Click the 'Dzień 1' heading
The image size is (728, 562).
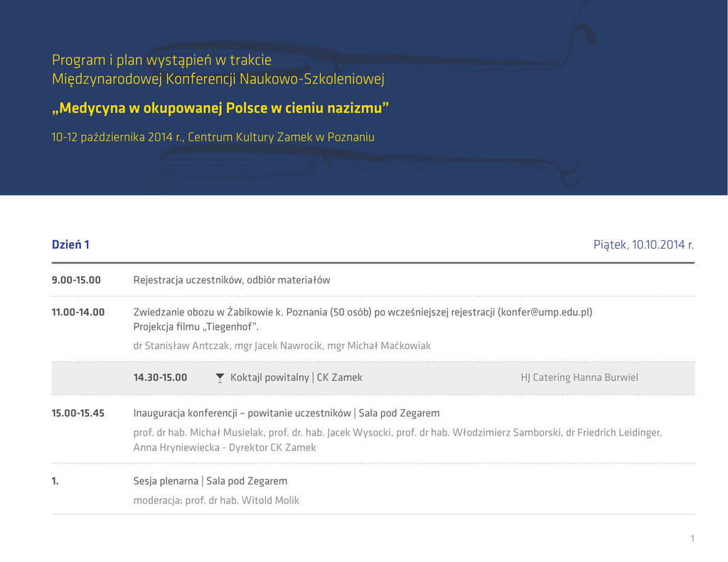click(x=70, y=245)
